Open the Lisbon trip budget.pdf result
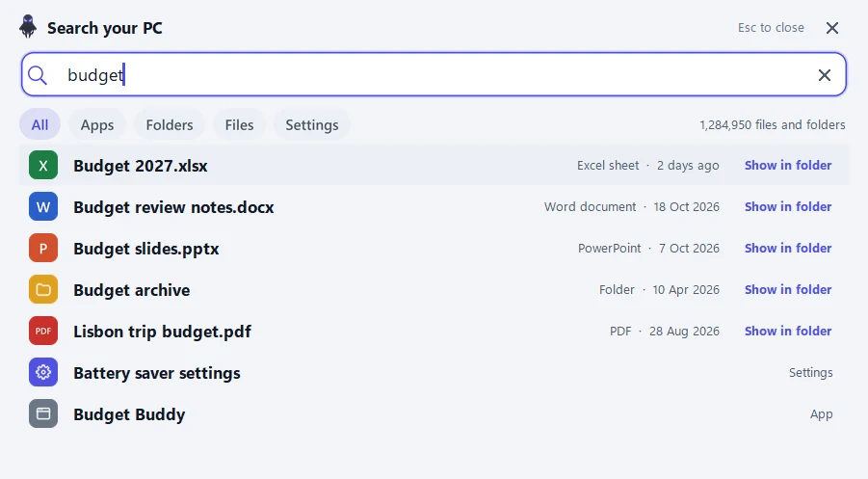The image size is (868, 479). coord(434,332)
